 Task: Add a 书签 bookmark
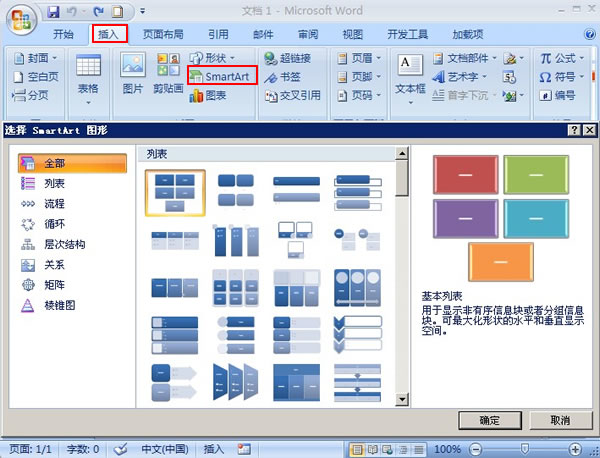coord(282,77)
